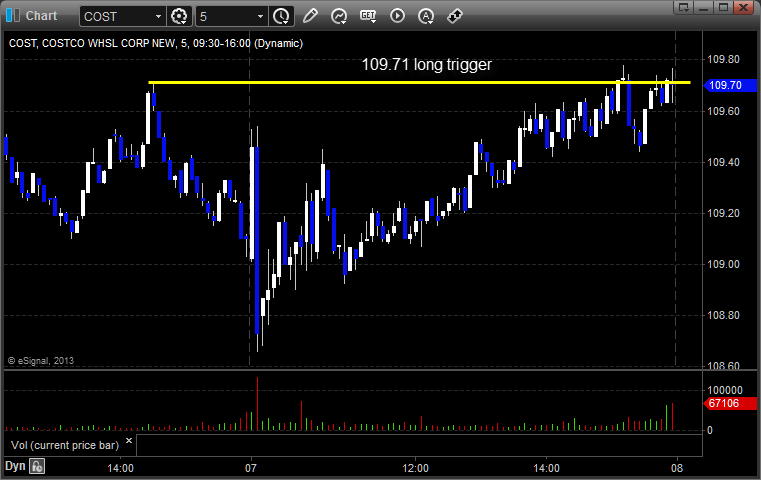The height and width of the screenshot is (480, 761).
Task: Click the bar replay play button
Action: (x=397, y=16)
